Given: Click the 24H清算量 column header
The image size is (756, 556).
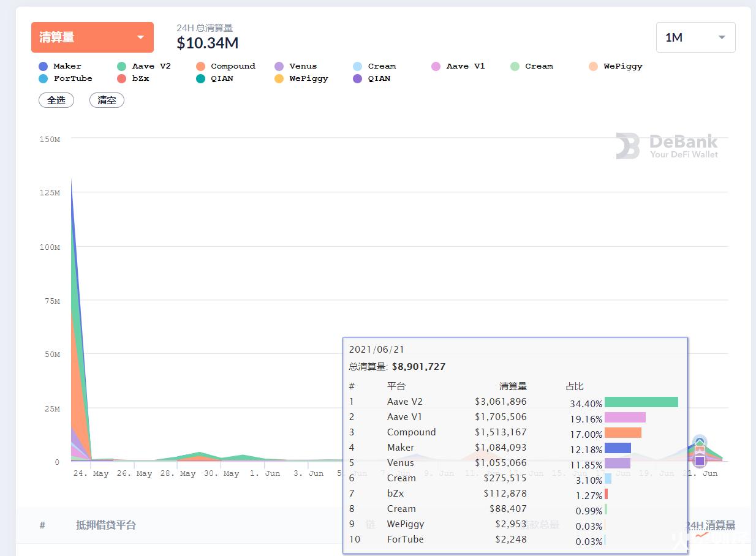Looking at the screenshot, I should pos(711,525).
